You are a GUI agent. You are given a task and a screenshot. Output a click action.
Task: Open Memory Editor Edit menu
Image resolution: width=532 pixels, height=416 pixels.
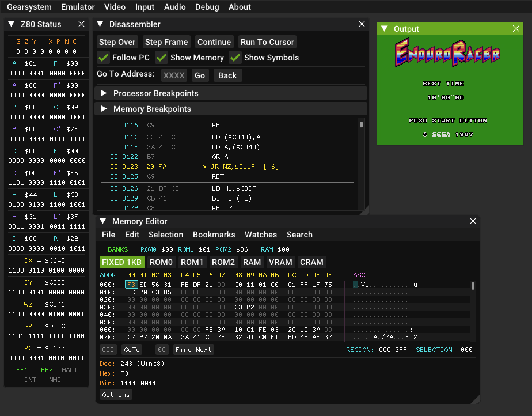132,235
